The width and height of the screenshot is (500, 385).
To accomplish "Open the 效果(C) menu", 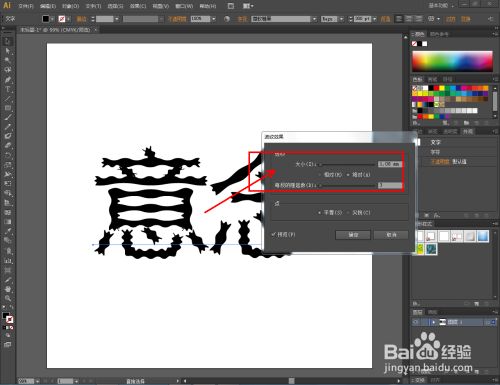I will [138, 6].
